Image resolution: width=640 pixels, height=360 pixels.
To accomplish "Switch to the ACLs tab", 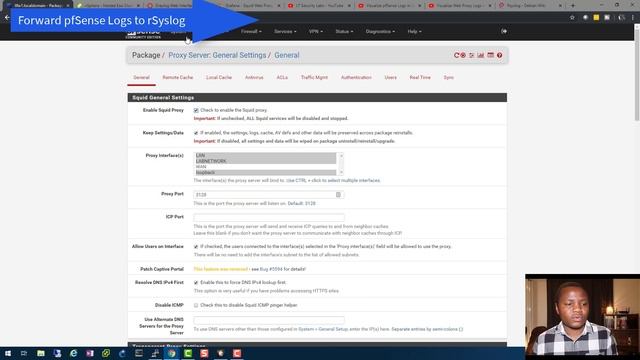I will coord(282,77).
